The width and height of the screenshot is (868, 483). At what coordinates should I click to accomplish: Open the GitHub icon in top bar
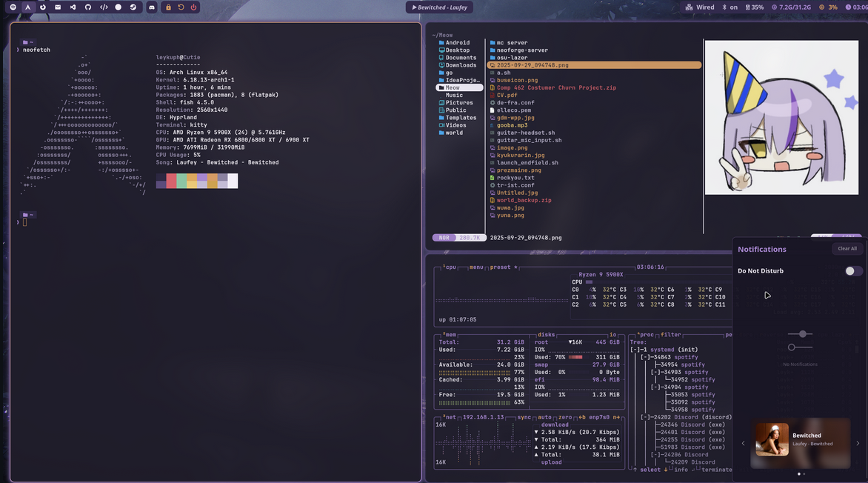88,7
